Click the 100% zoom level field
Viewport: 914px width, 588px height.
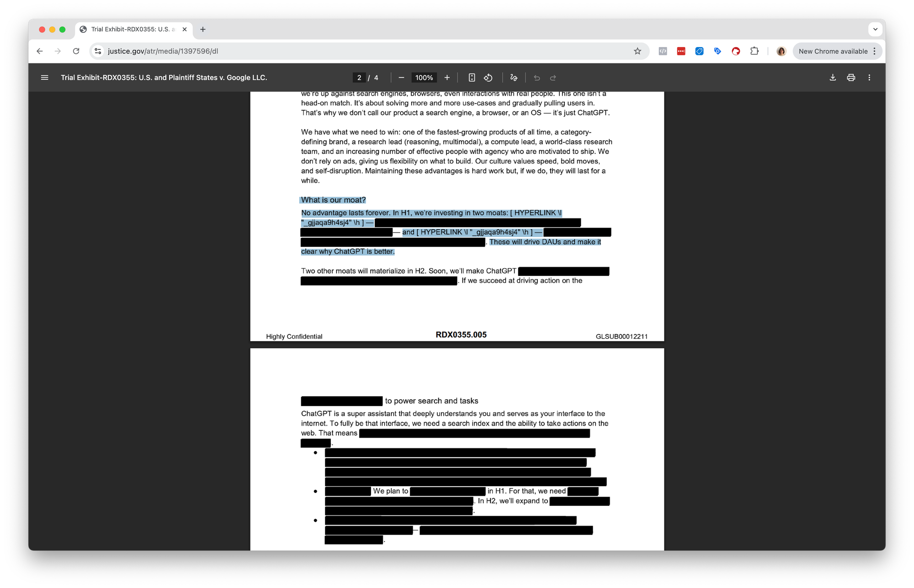click(x=424, y=78)
